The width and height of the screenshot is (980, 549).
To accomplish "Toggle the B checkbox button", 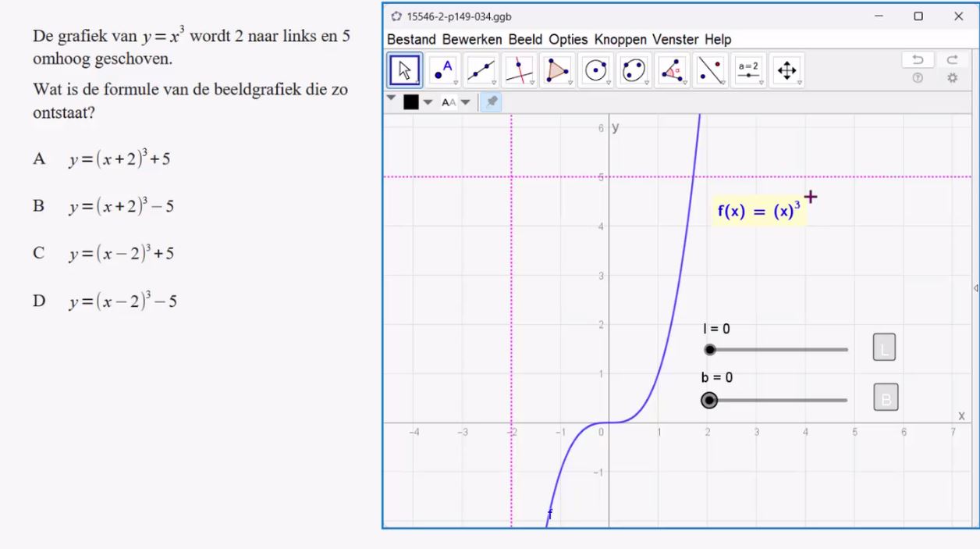I will pyautogui.click(x=886, y=398).
